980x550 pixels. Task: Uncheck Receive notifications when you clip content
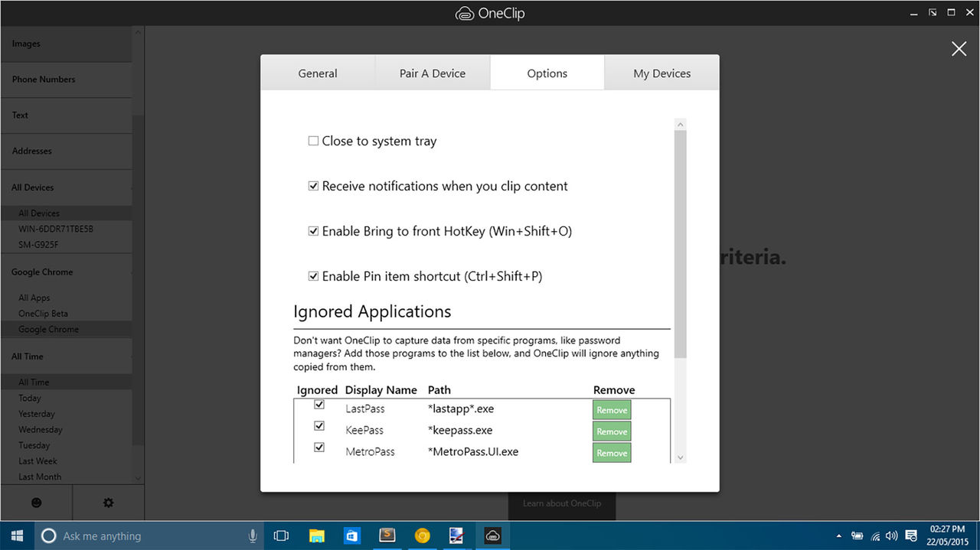click(x=313, y=186)
